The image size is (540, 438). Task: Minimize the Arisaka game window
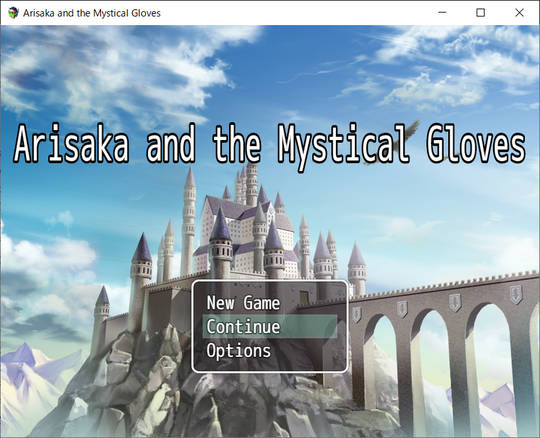(442, 13)
